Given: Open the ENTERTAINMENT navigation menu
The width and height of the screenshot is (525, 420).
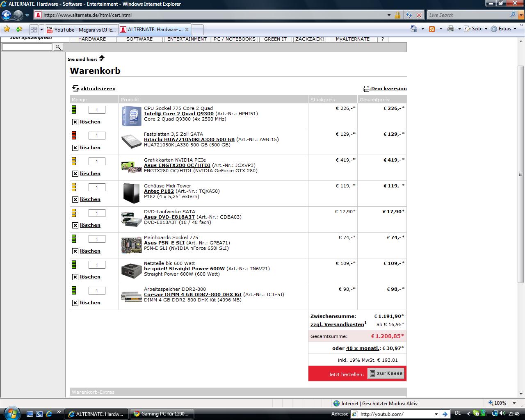Looking at the screenshot, I should coord(187,39).
